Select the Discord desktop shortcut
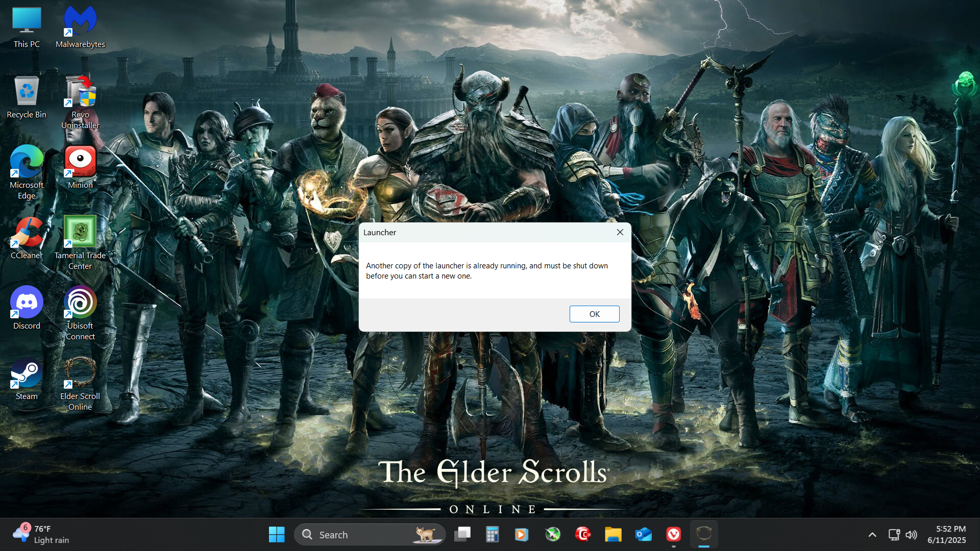 coord(27,308)
